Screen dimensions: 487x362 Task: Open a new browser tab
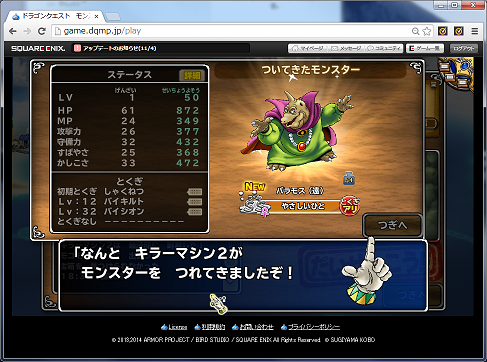[113, 17]
